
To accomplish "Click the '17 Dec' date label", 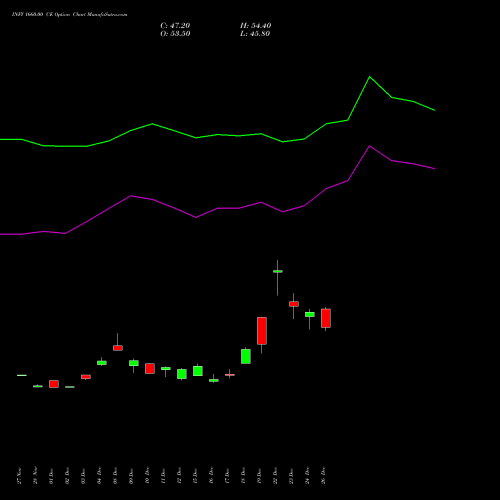I will (227, 476).
